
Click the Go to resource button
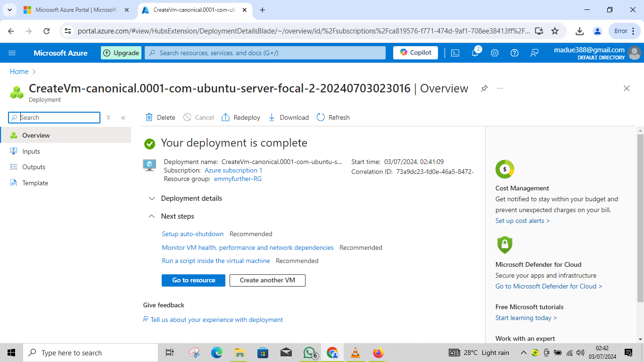[193, 280]
